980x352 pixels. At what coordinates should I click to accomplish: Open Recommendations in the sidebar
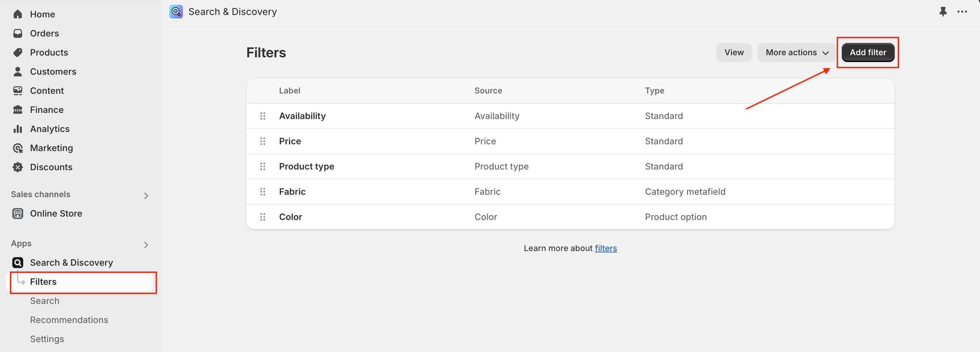[x=69, y=320]
